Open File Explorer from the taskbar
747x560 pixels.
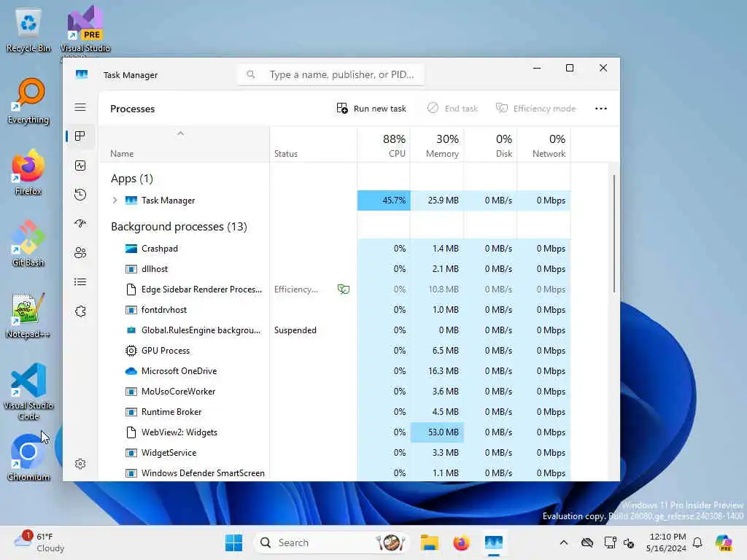click(429, 542)
